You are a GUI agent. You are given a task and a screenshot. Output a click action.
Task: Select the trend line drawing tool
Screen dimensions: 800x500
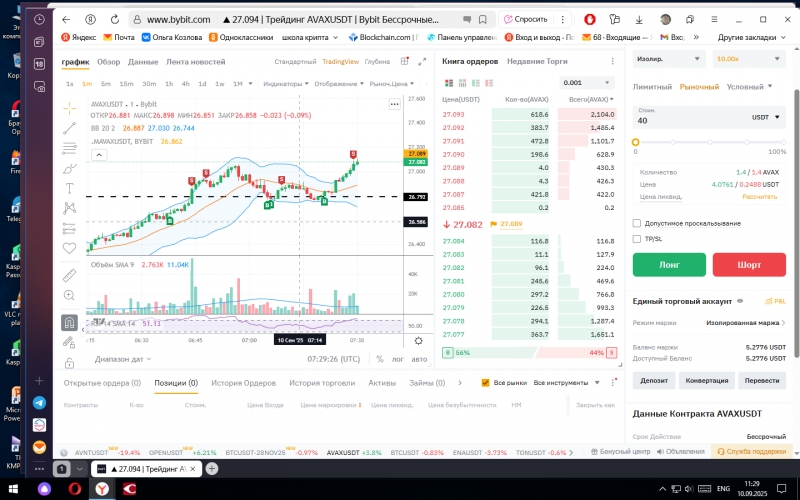tap(69, 128)
